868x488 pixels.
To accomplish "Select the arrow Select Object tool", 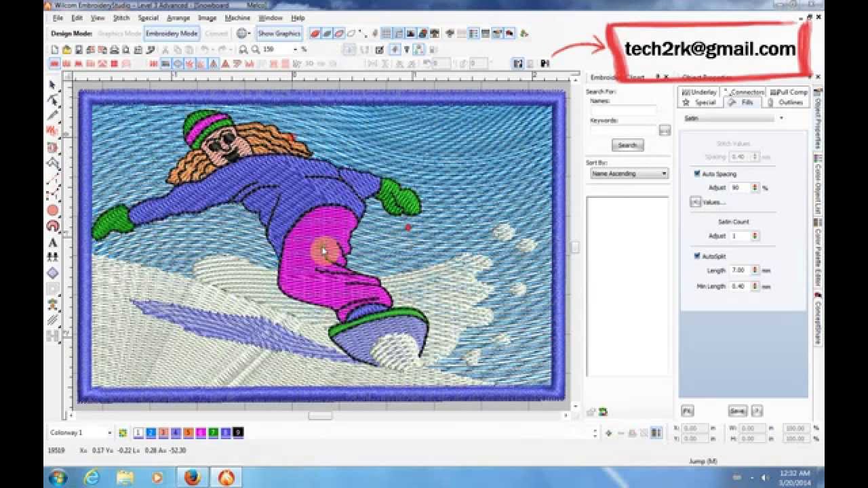I will (x=52, y=85).
